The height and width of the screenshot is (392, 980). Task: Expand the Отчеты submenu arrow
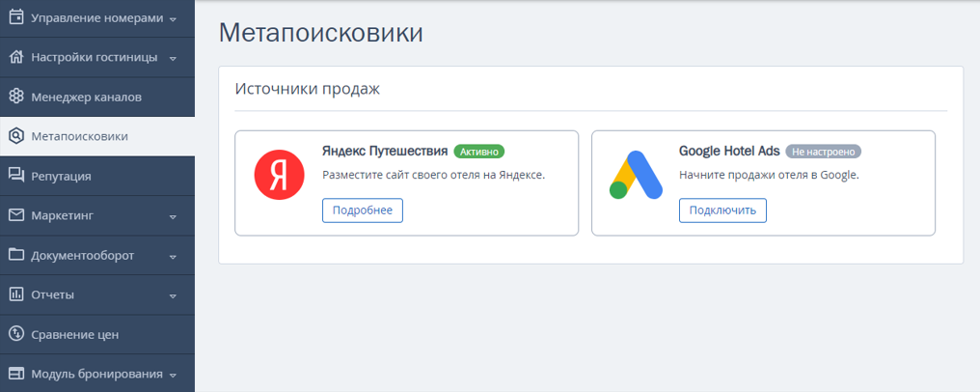click(173, 295)
